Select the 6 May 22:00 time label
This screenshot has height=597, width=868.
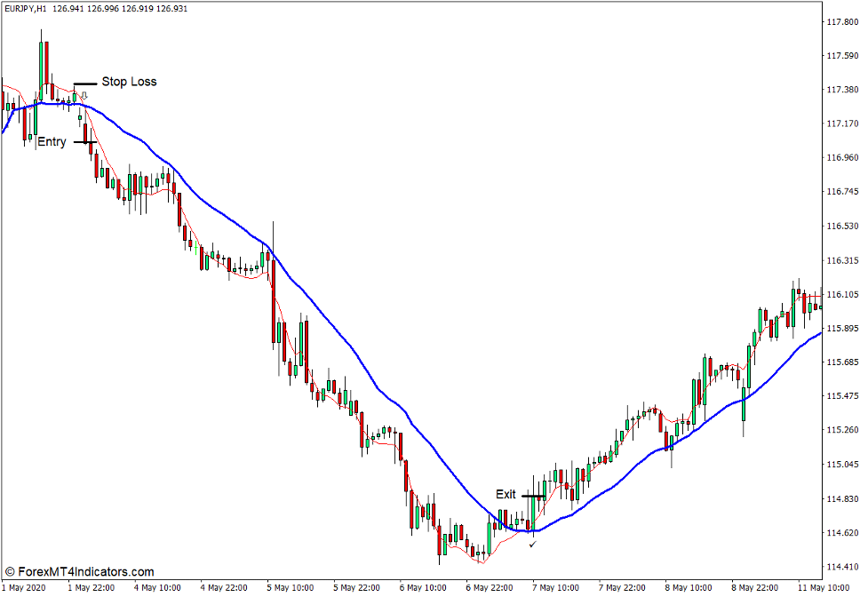tap(491, 587)
